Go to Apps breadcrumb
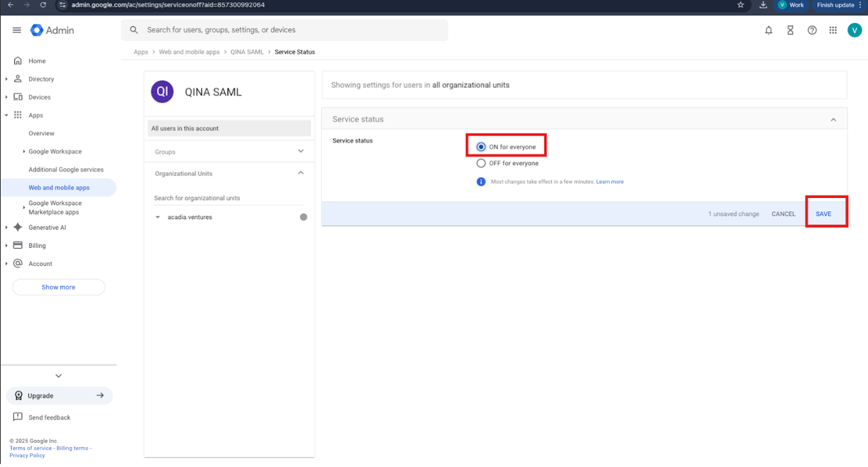 pyautogui.click(x=141, y=52)
